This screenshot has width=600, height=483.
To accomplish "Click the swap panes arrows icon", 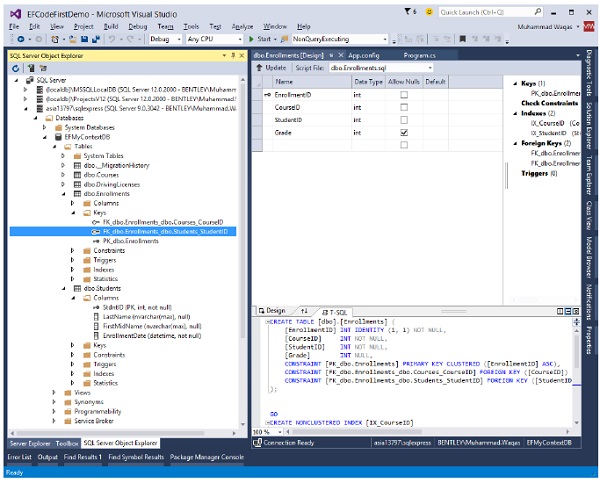I will pyautogui.click(x=305, y=311).
